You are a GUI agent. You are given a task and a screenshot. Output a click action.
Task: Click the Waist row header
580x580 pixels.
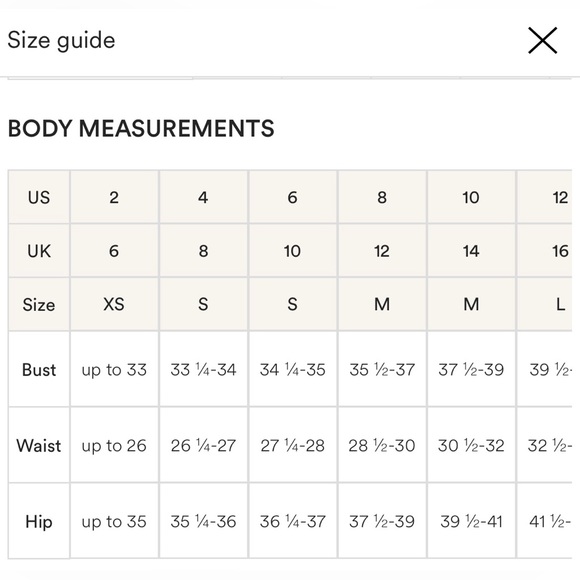tap(39, 445)
